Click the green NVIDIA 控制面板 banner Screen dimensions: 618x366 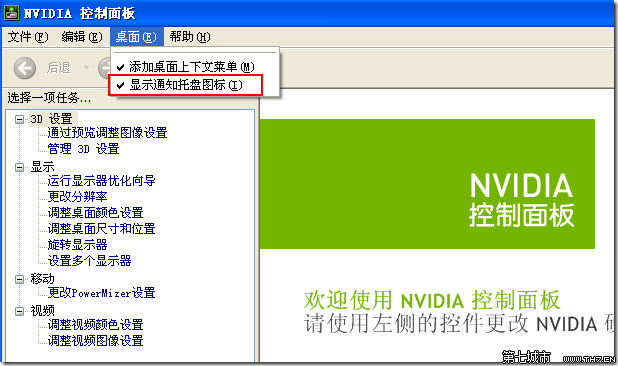click(427, 184)
